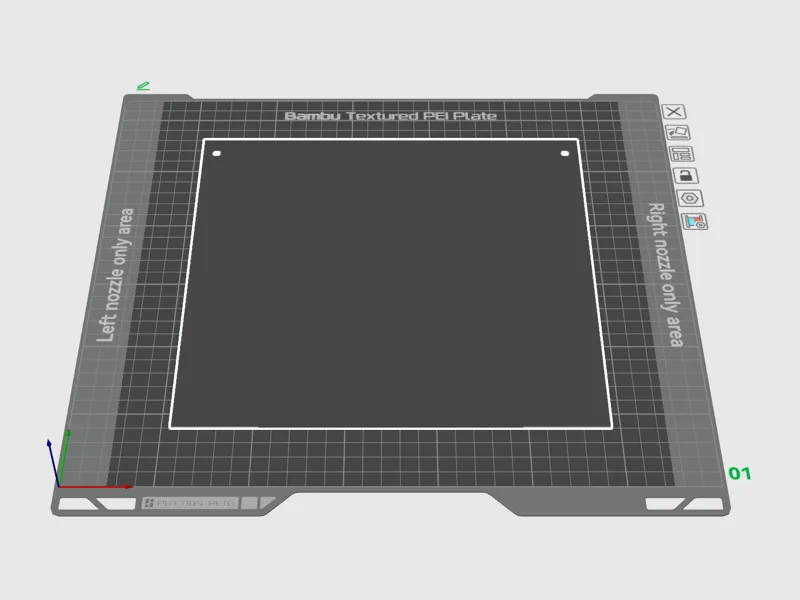Click the green edit plate name pencil

click(x=143, y=86)
